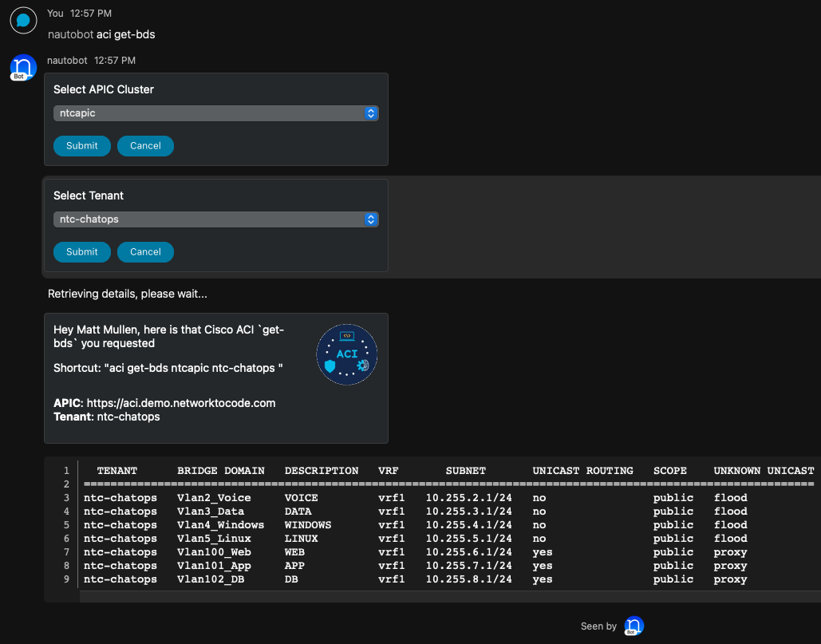This screenshot has width=821, height=644.
Task: Click the Vlan2_Voice bridge domain cell
Action: 214,498
